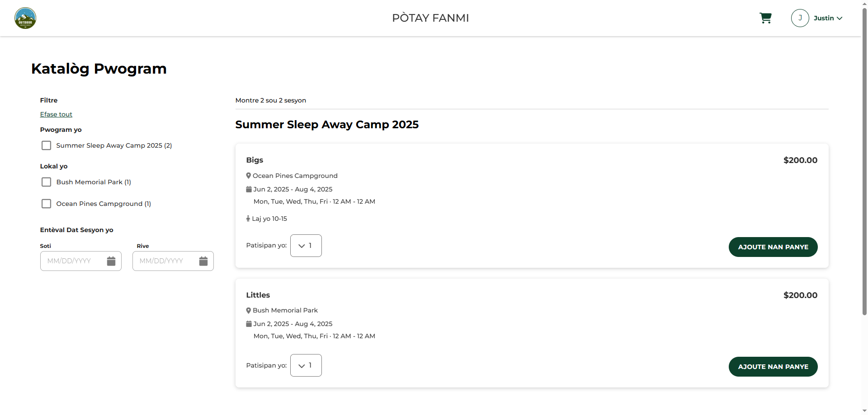Image resolution: width=868 pixels, height=415 pixels.
Task: Open Patisipan yo dropdown for the Littles session
Action: [x=306, y=365]
